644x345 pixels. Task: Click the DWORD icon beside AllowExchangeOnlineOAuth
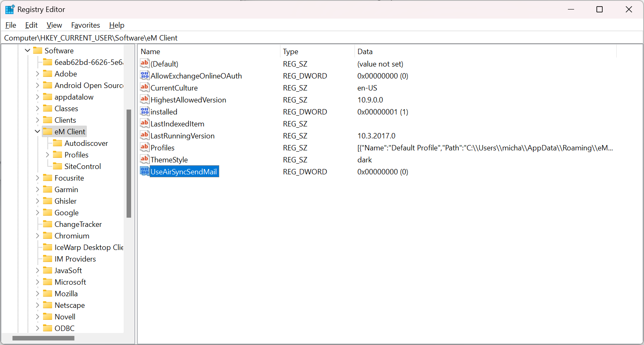tap(144, 75)
